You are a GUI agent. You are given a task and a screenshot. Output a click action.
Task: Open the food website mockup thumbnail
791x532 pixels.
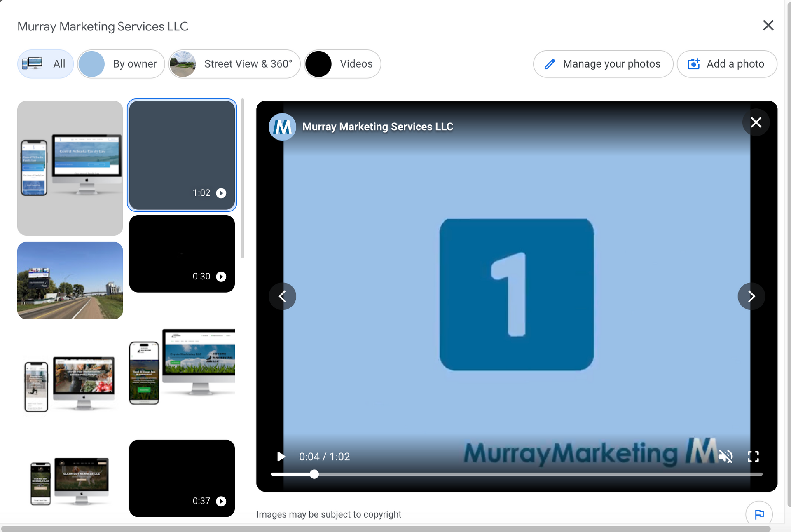(x=70, y=384)
